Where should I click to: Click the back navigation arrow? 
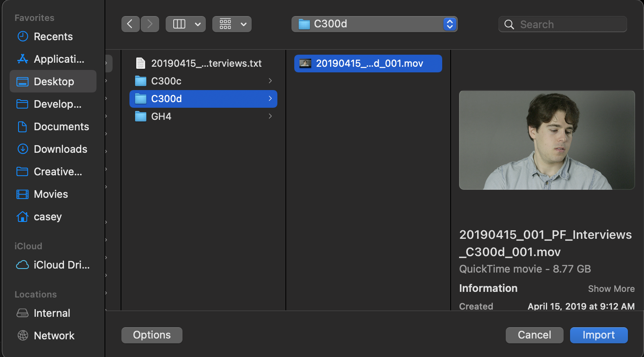coord(130,24)
